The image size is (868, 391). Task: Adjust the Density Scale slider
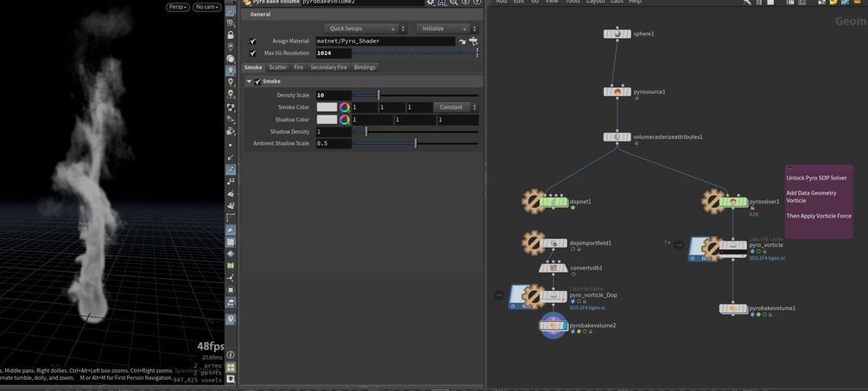pos(415,96)
